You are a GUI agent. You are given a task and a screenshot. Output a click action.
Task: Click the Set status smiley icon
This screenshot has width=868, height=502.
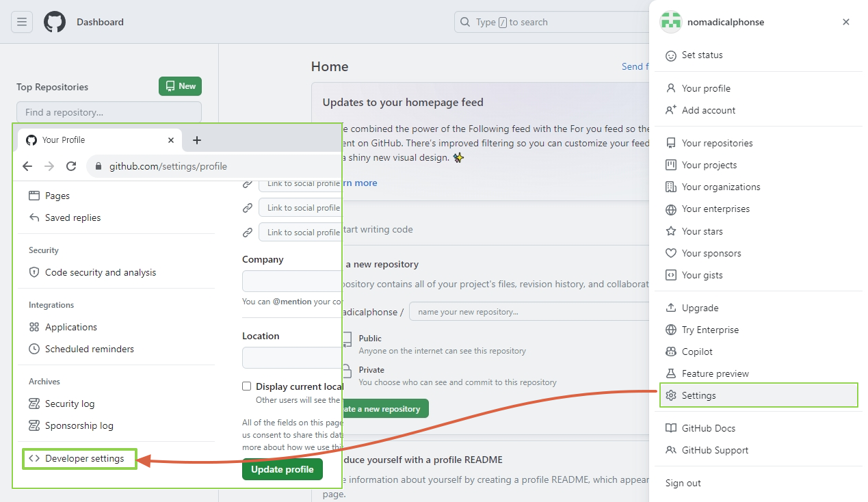(671, 55)
